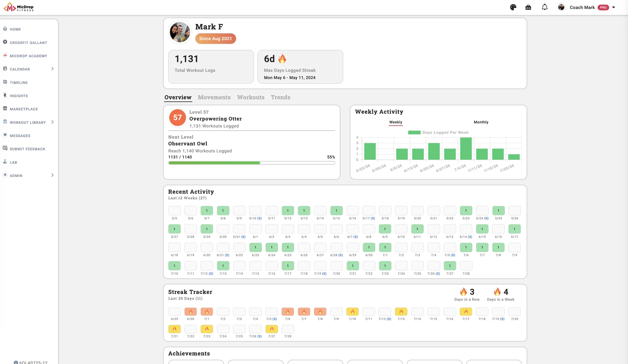Viewport: 628px width, 364px height.
Task: Switch to the Trends tab
Action: click(280, 97)
